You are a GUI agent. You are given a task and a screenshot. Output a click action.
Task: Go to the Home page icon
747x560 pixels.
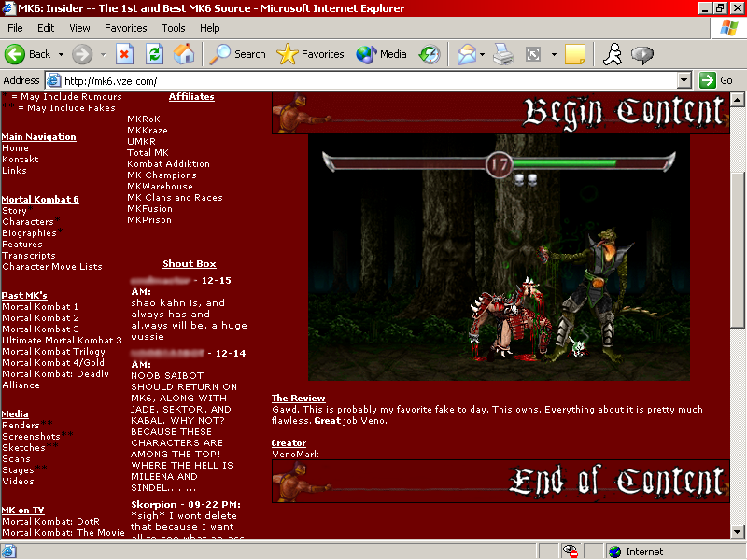[184, 54]
